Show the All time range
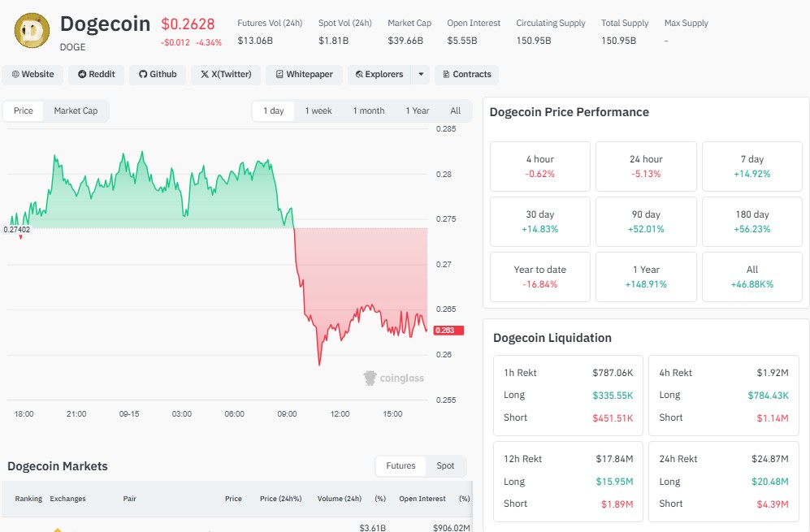 (x=455, y=110)
